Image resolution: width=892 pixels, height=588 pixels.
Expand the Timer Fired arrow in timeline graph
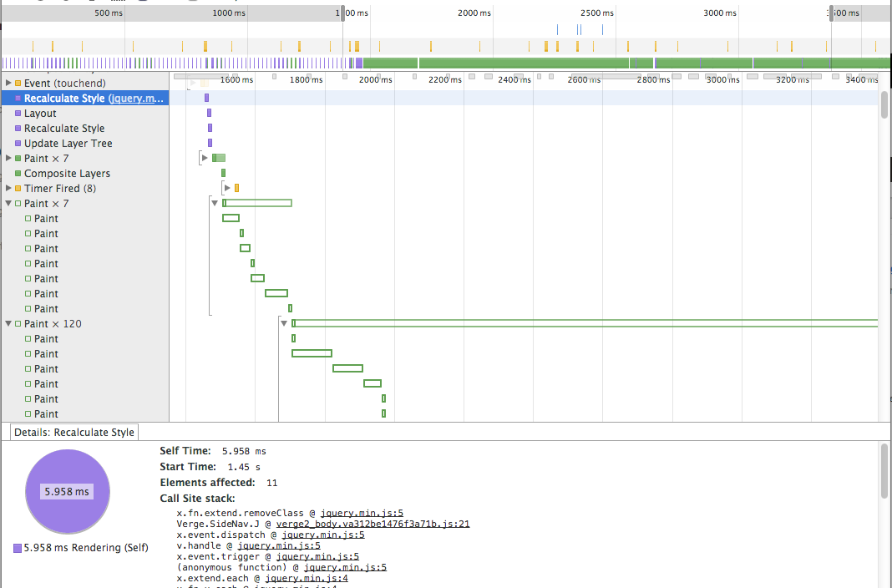(227, 188)
